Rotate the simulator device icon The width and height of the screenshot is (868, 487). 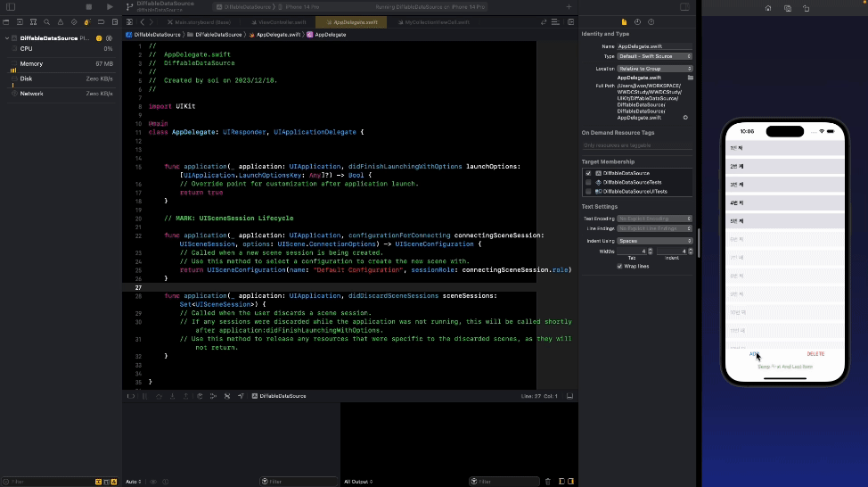[x=806, y=8]
